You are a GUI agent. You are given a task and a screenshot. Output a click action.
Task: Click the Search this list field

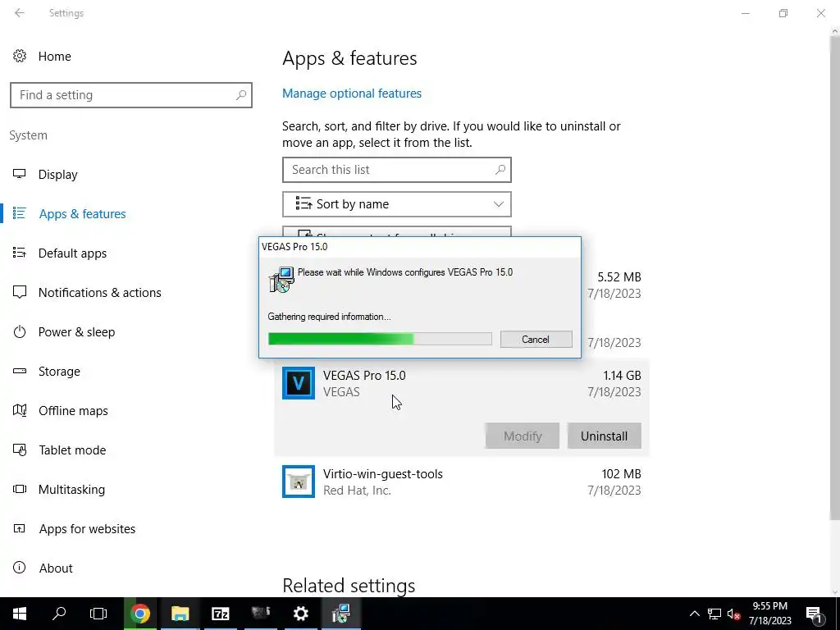point(396,170)
